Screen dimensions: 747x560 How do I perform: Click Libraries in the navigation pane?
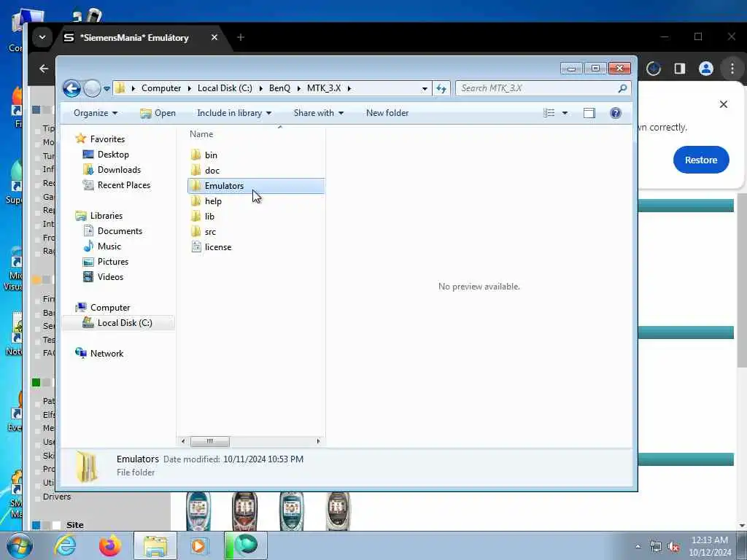pos(107,216)
